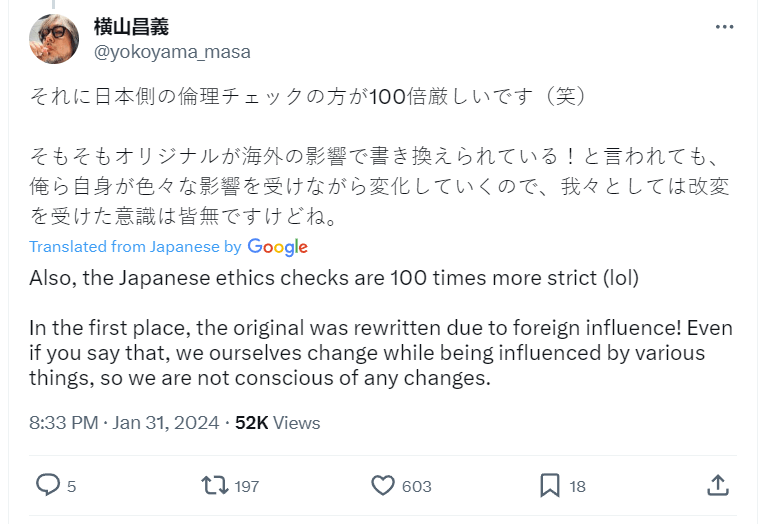Image resolution: width=764 pixels, height=524 pixels.
Task: Like the tweet with the heart icon
Action: coord(383,485)
